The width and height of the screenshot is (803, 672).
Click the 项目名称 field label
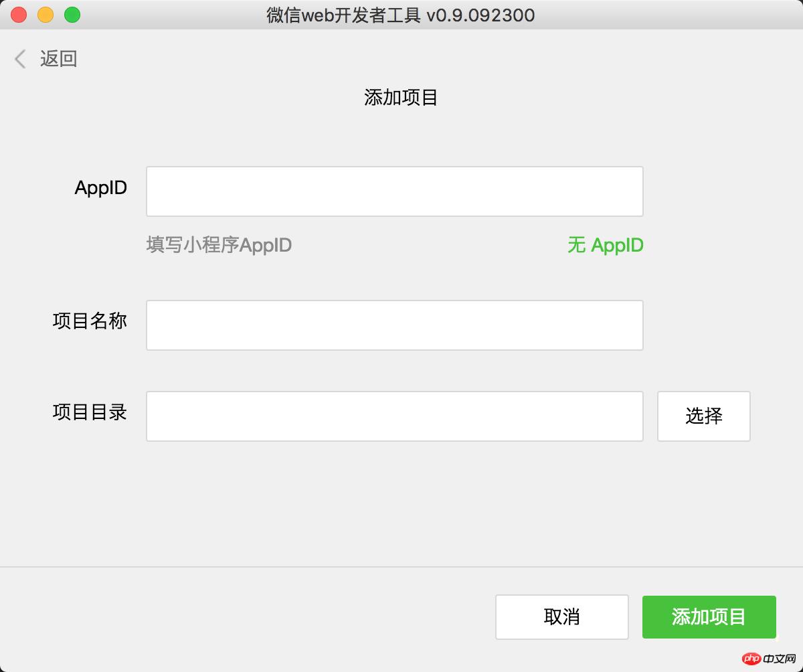tap(90, 321)
